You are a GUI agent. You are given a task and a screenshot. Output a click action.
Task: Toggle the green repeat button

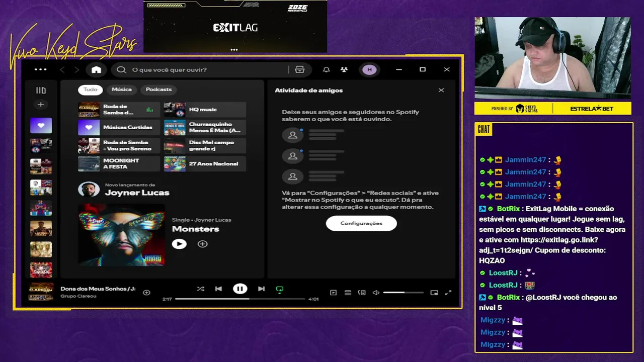(279, 289)
